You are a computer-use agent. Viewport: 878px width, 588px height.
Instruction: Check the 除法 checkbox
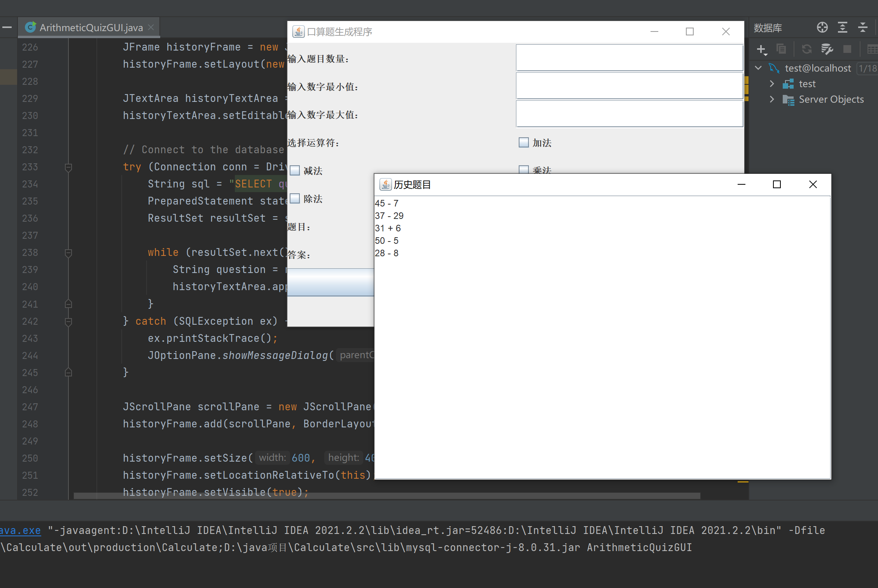295,199
